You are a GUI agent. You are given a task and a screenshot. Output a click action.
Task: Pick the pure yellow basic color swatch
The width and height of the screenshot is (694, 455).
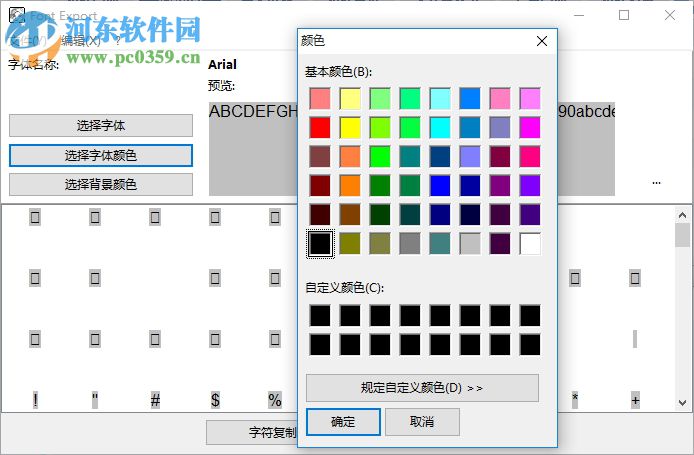click(x=350, y=127)
